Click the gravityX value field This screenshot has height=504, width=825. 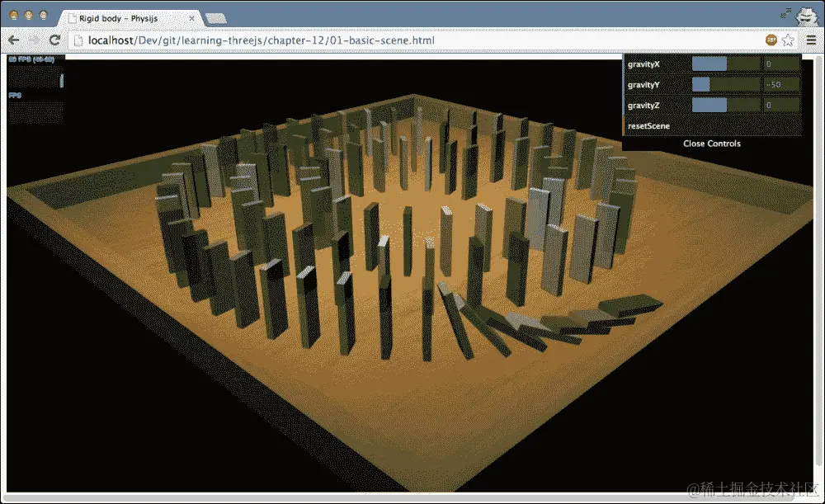pos(781,64)
